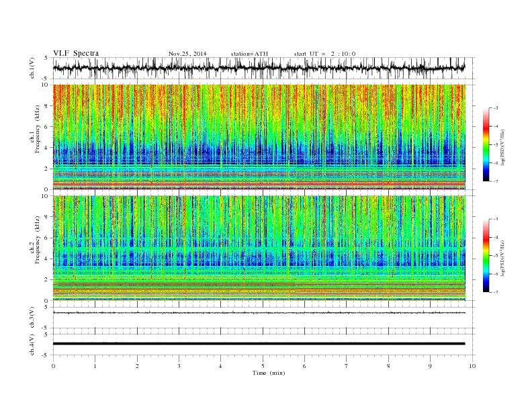Click time axis tick label "9"
Image resolution: width=532 pixels, height=411 pixels.
pyautogui.click(x=430, y=366)
